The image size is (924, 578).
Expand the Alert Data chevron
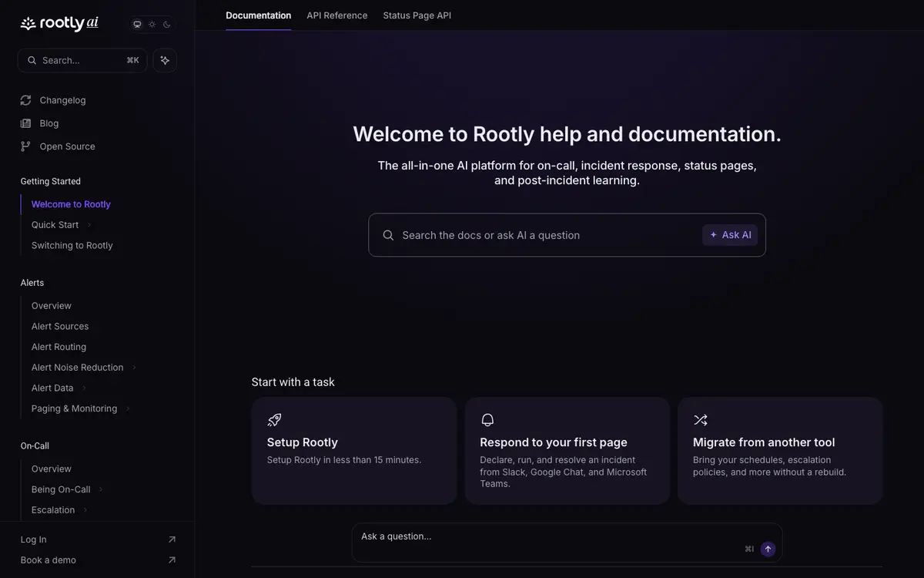84,388
